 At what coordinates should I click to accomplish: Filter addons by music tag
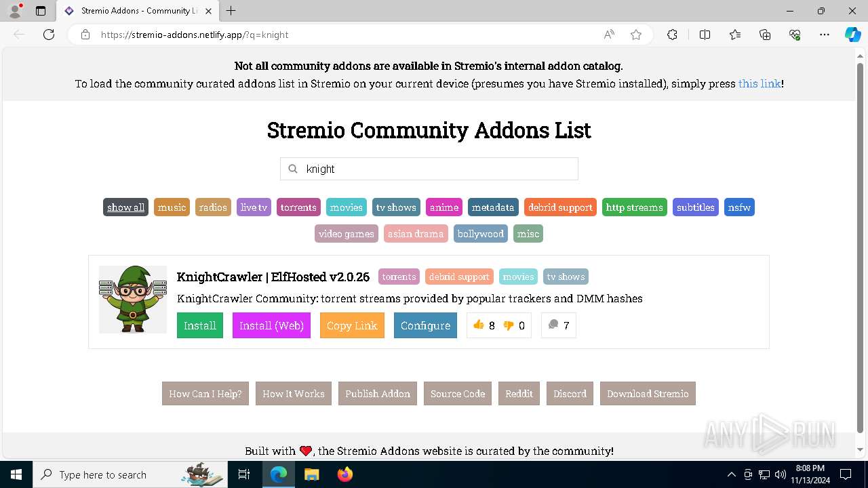click(x=172, y=207)
